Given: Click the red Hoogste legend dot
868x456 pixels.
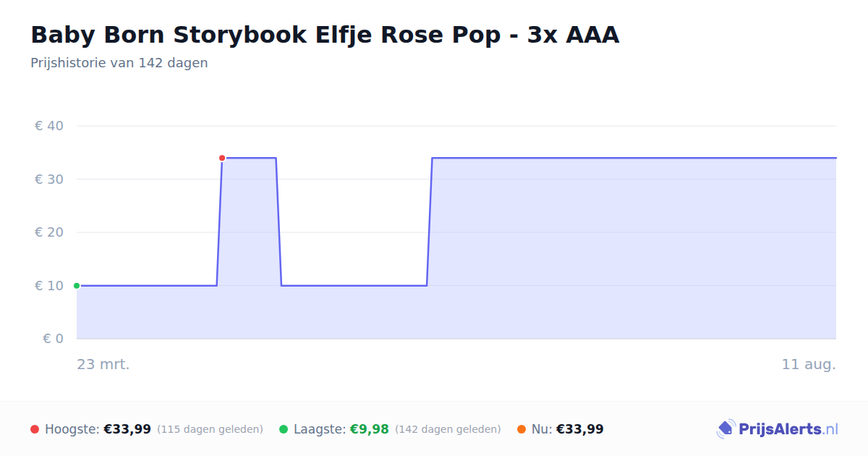Looking at the screenshot, I should pos(35,429).
